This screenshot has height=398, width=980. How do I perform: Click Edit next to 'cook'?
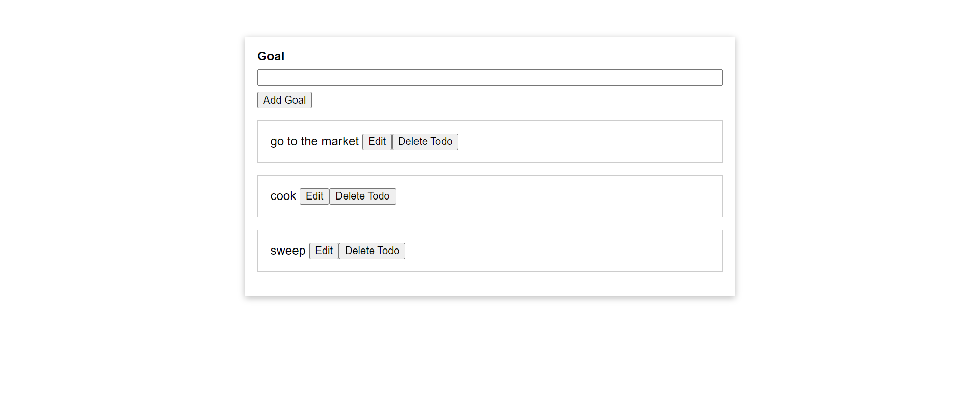pyautogui.click(x=314, y=196)
